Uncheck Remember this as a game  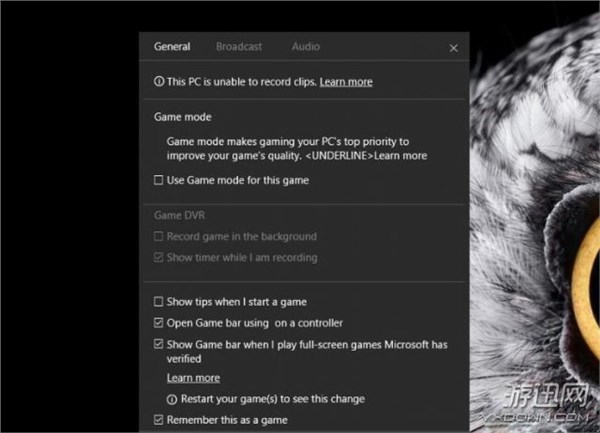[x=158, y=420]
